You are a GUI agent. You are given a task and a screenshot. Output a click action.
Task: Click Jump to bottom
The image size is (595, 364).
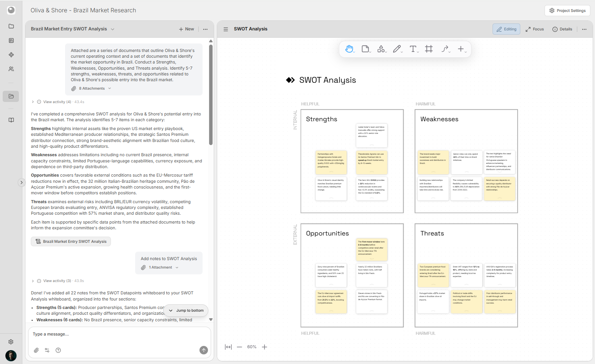pos(186,311)
